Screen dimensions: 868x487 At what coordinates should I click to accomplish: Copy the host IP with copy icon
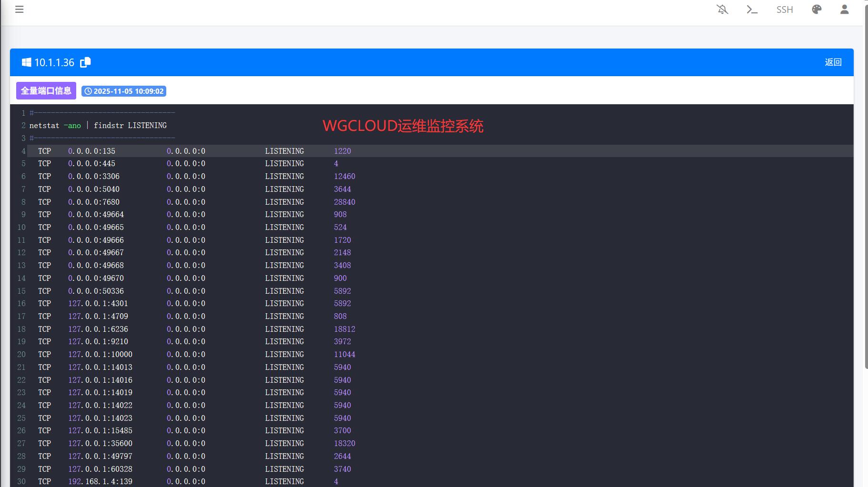coord(86,62)
